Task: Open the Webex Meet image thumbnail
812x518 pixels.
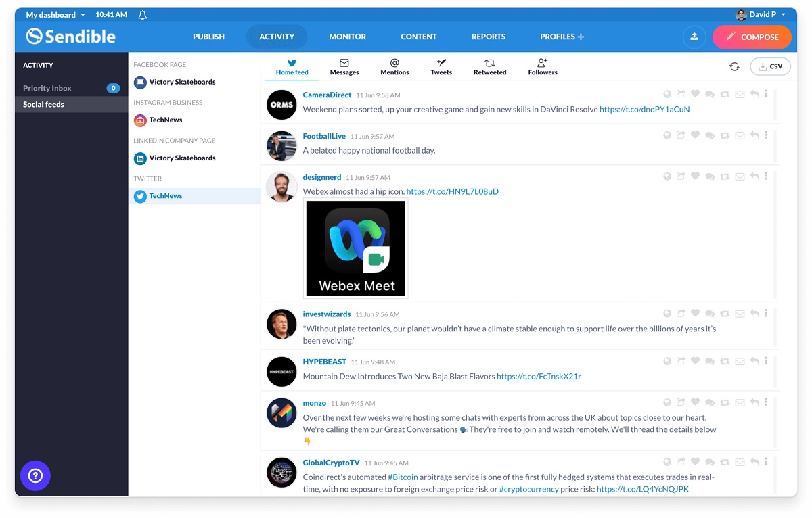Action: pos(356,248)
